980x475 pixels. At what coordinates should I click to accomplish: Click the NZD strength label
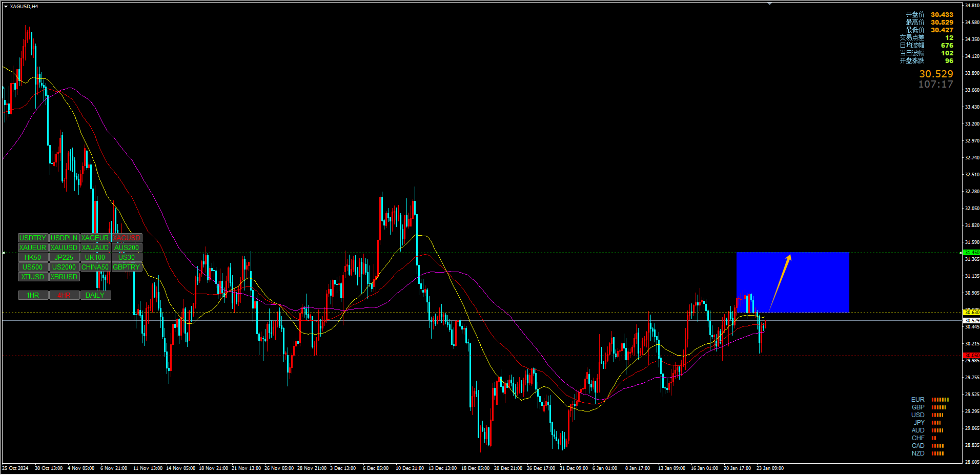coord(918,453)
